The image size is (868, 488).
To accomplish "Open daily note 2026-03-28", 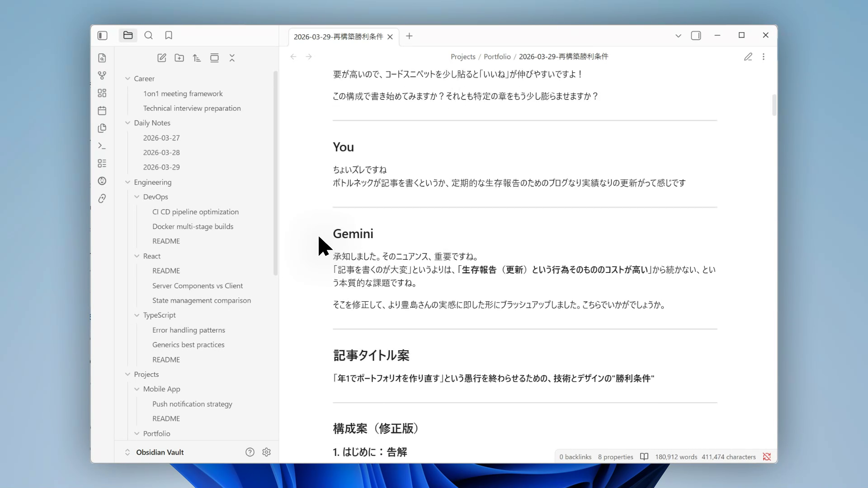I will 161,153.
